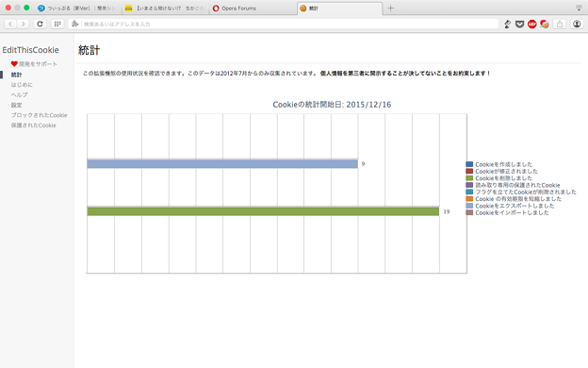The width and height of the screenshot is (588, 368).
Task: Open the Adblock Plus ABP icon
Action: click(531, 24)
